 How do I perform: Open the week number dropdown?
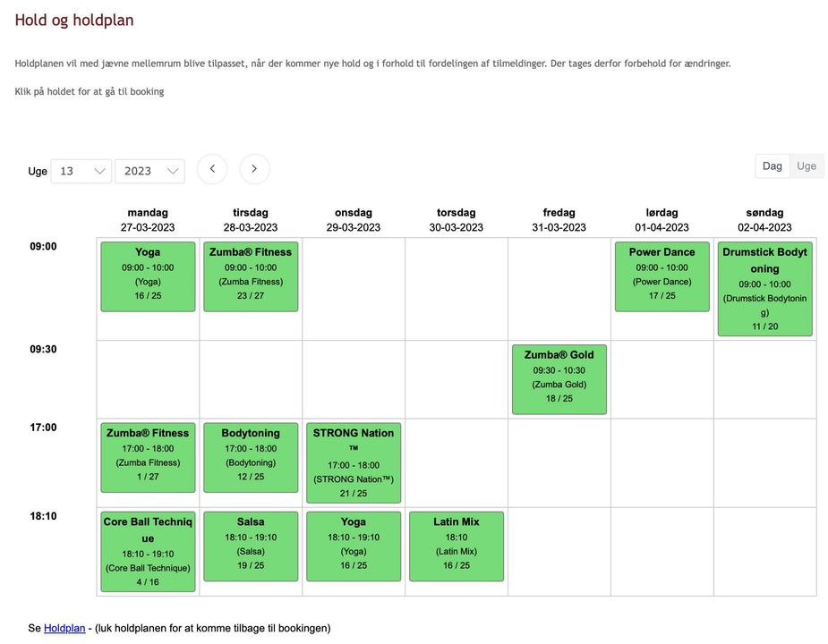(x=81, y=171)
